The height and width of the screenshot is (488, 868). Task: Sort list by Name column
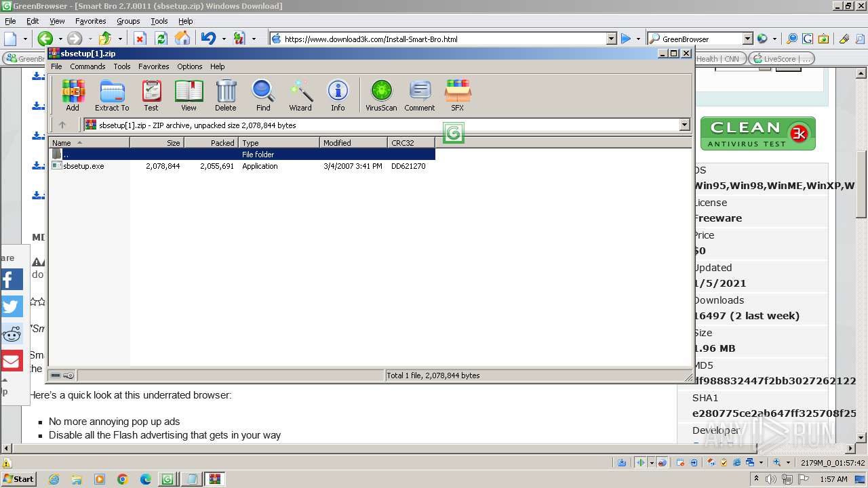click(89, 142)
